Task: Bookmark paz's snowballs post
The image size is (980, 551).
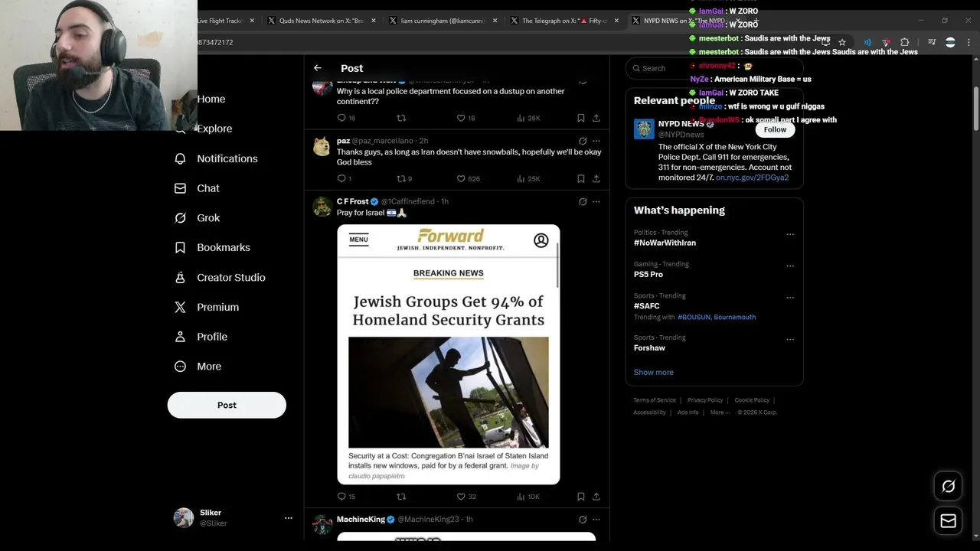Action: click(x=580, y=178)
